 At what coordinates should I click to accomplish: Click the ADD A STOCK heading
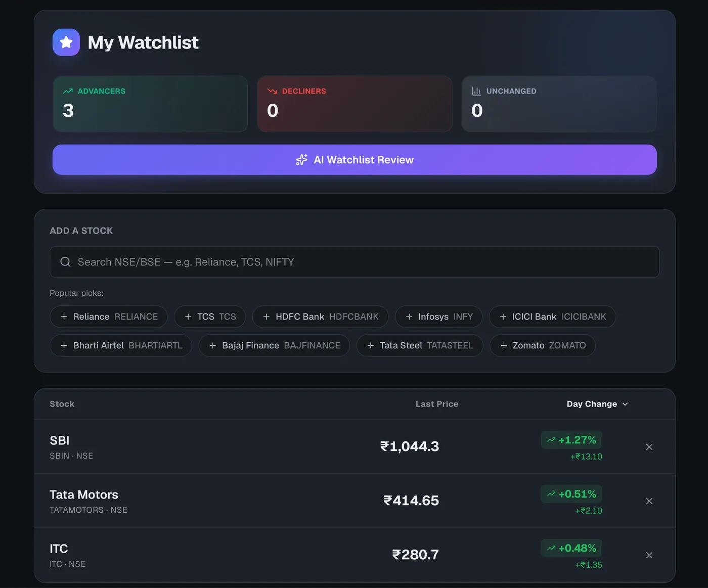81,231
